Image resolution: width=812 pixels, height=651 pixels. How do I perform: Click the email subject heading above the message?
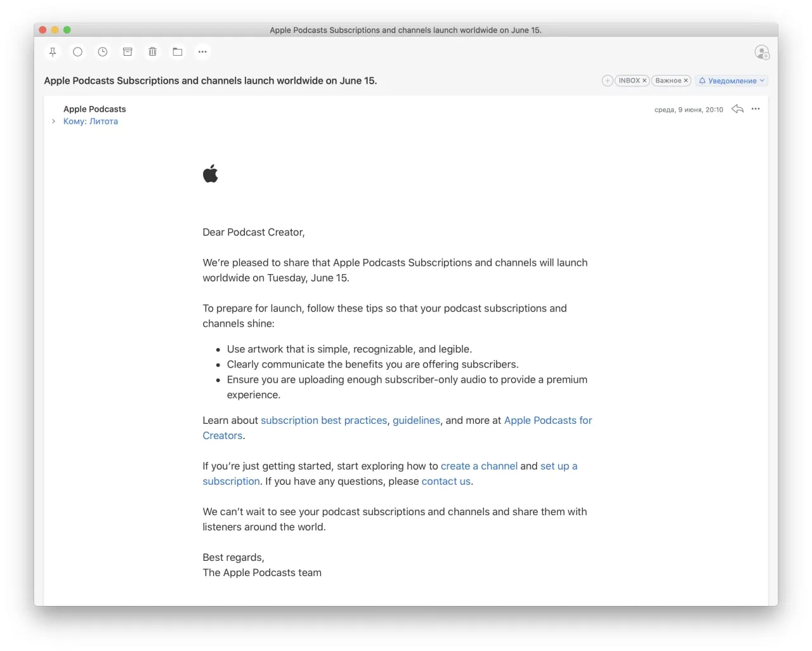(211, 81)
